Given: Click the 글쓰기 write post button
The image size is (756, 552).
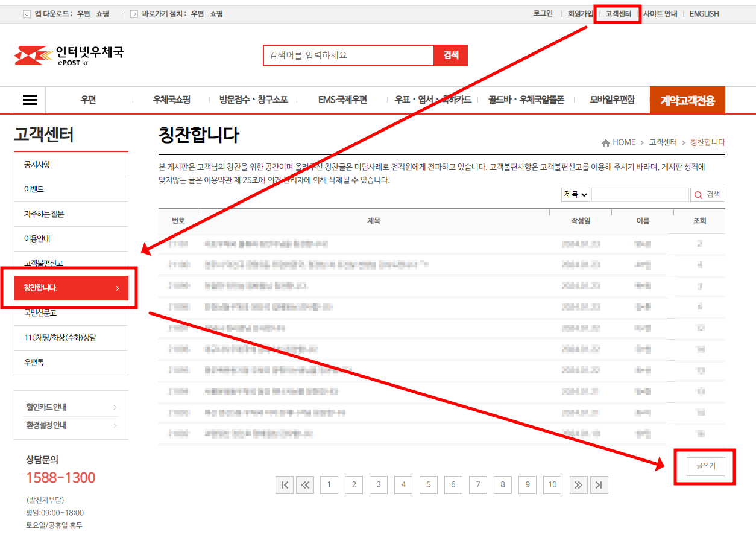Looking at the screenshot, I should 705,466.
